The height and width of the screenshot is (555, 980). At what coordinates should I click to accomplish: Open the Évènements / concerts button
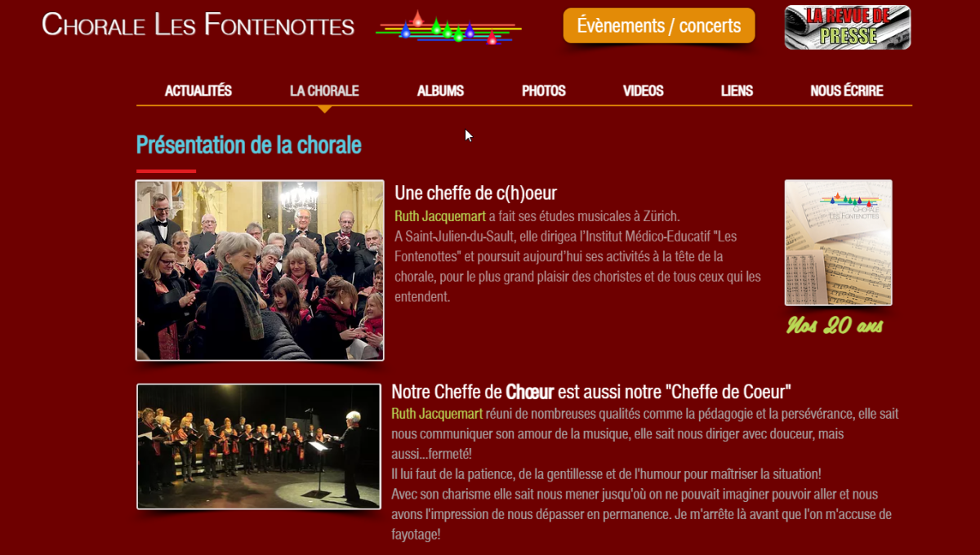pyautogui.click(x=659, y=25)
